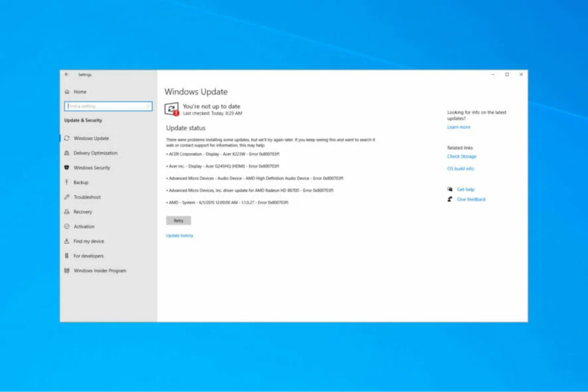
Task: Select the For developers icon
Action: pyautogui.click(x=67, y=256)
